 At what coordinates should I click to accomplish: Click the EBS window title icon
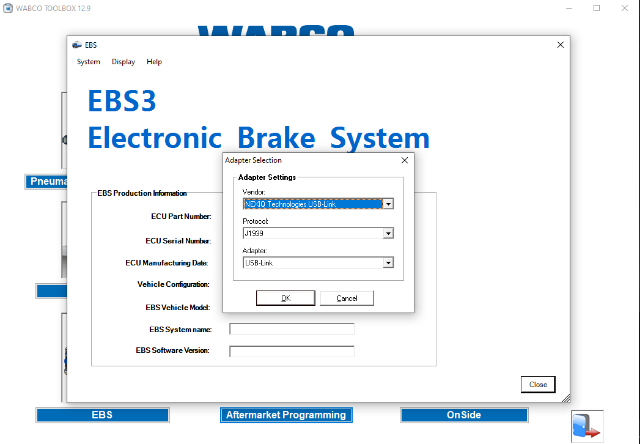(77, 45)
